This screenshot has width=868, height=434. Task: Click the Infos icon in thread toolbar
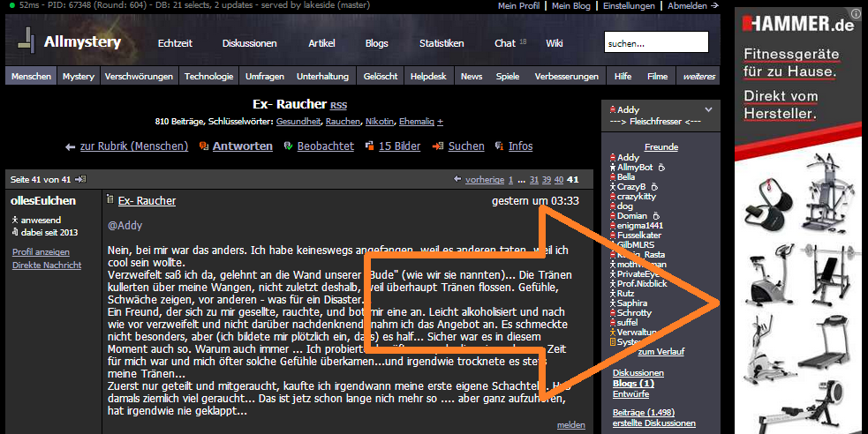pyautogui.click(x=500, y=146)
